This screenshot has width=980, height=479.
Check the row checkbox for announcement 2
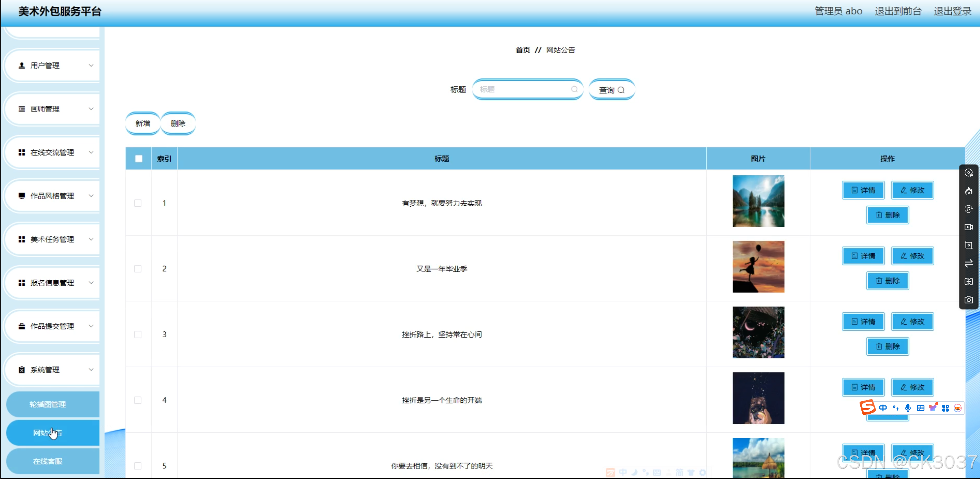tap(137, 269)
